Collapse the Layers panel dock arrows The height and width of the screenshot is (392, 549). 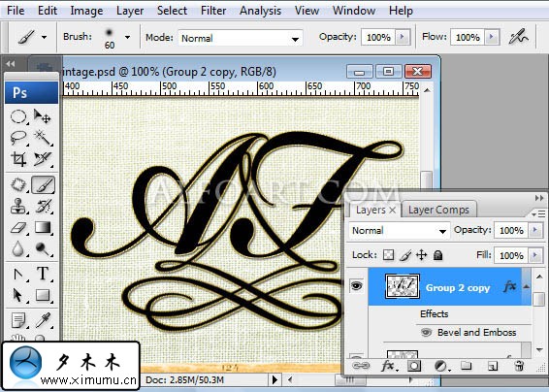539,198
